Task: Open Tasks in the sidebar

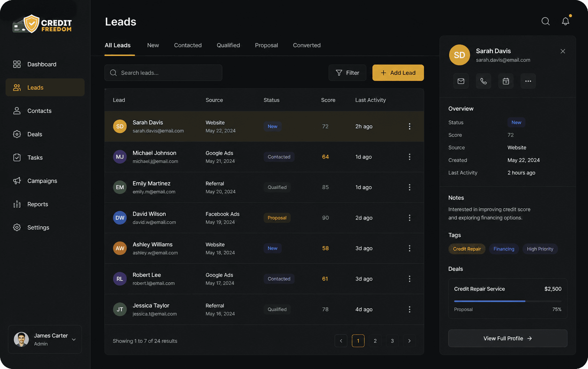Action: coord(45,158)
